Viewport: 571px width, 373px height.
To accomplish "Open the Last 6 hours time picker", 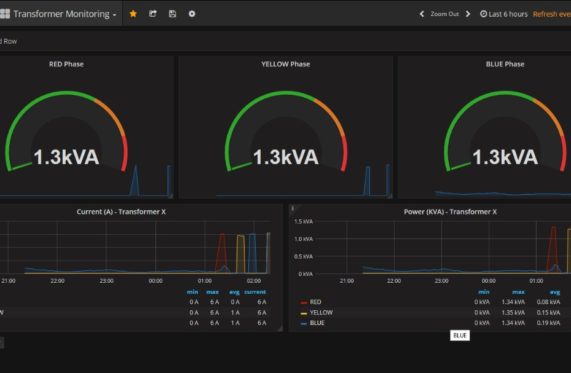I will [504, 14].
